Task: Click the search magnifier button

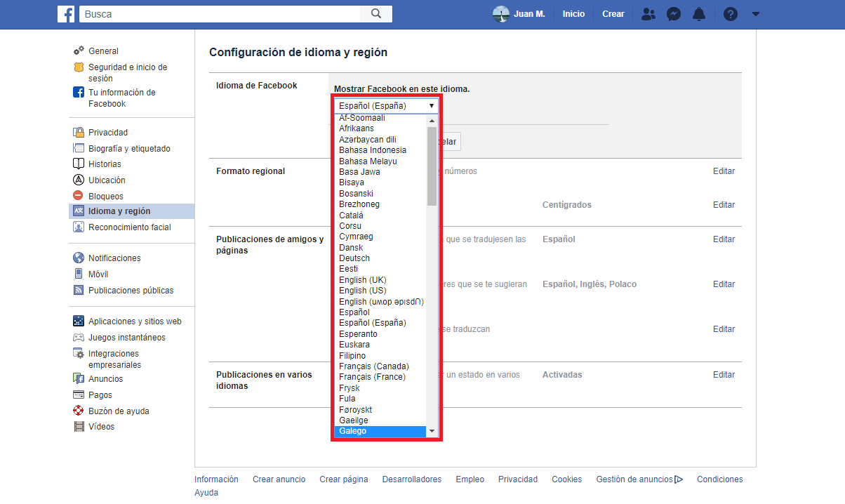Action: [x=376, y=14]
